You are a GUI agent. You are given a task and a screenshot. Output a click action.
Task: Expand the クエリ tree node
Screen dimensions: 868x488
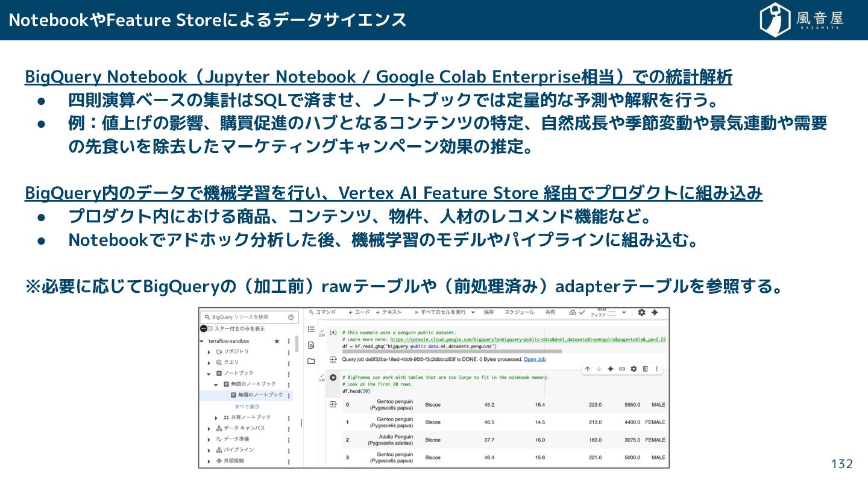coord(209,363)
